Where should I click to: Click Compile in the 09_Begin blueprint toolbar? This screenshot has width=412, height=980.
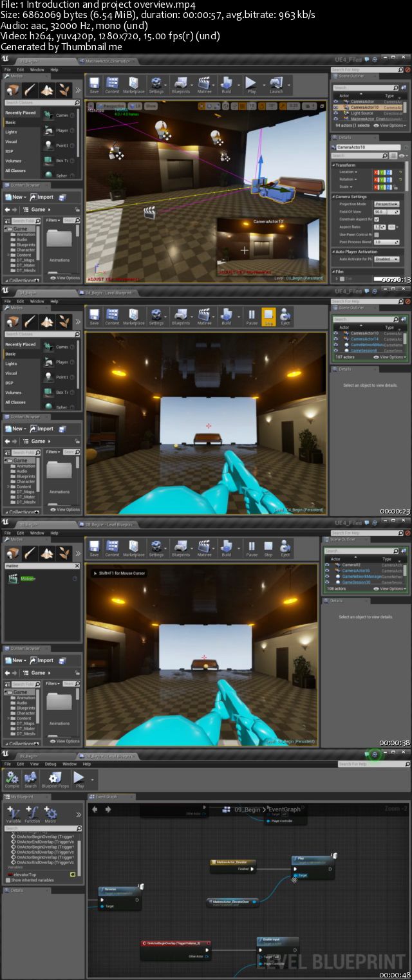pos(12,780)
